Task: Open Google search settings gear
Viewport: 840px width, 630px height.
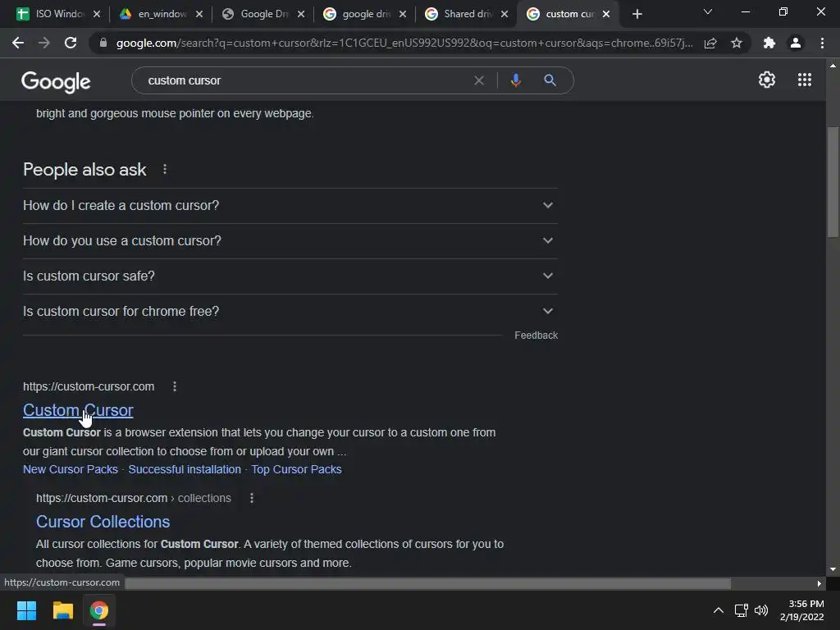Action: point(767,80)
